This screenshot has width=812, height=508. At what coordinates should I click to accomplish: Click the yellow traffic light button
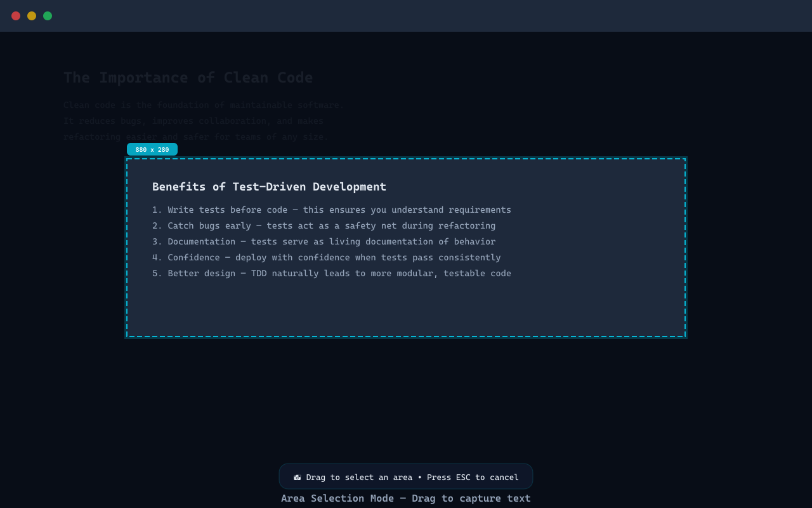point(32,16)
